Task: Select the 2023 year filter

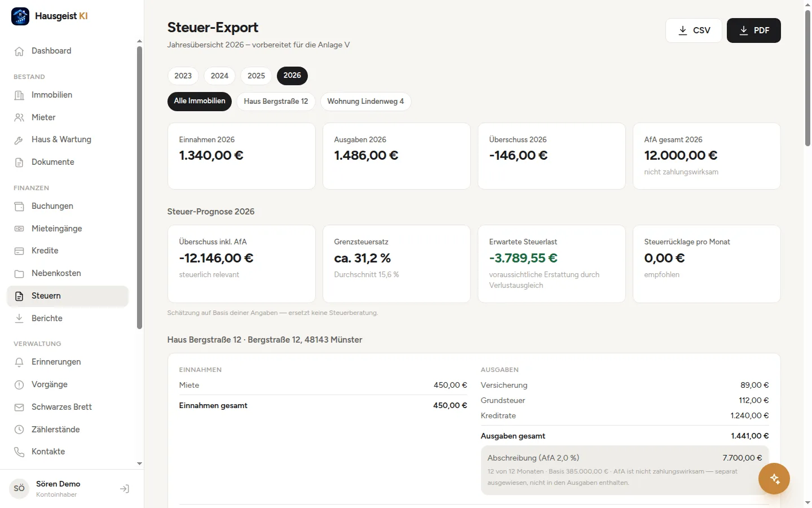Action: (183, 76)
